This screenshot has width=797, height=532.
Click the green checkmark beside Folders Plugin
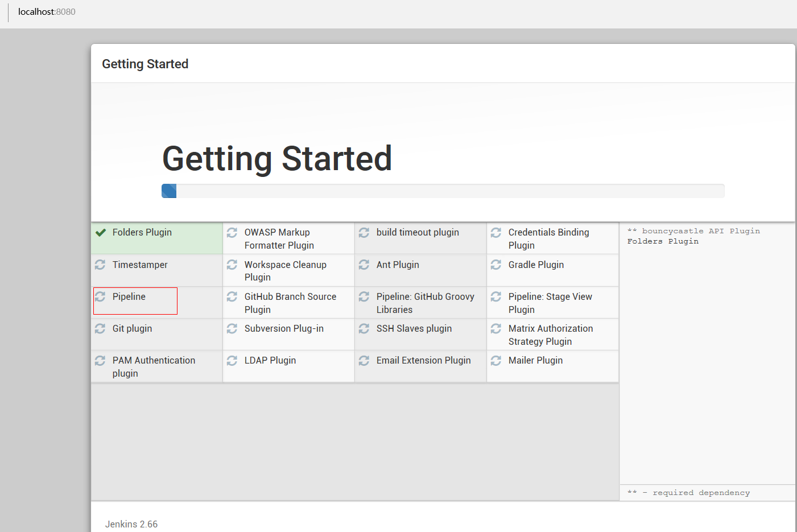point(101,233)
